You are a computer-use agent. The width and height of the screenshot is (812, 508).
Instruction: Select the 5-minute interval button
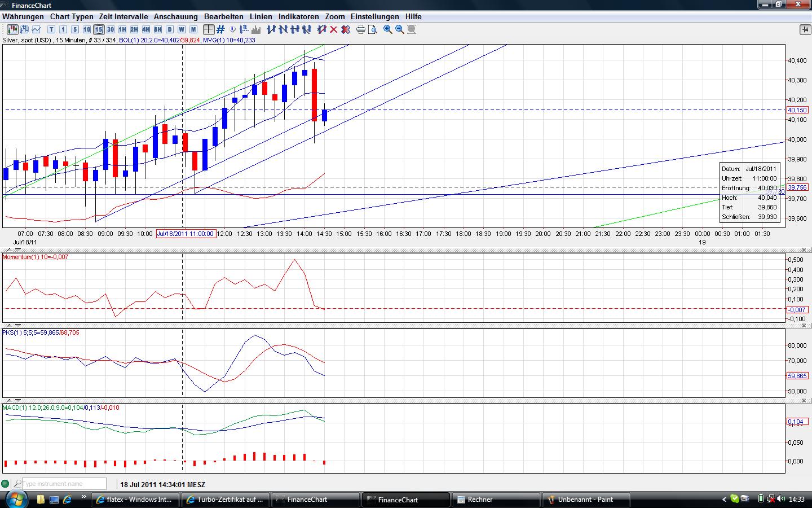(x=75, y=29)
